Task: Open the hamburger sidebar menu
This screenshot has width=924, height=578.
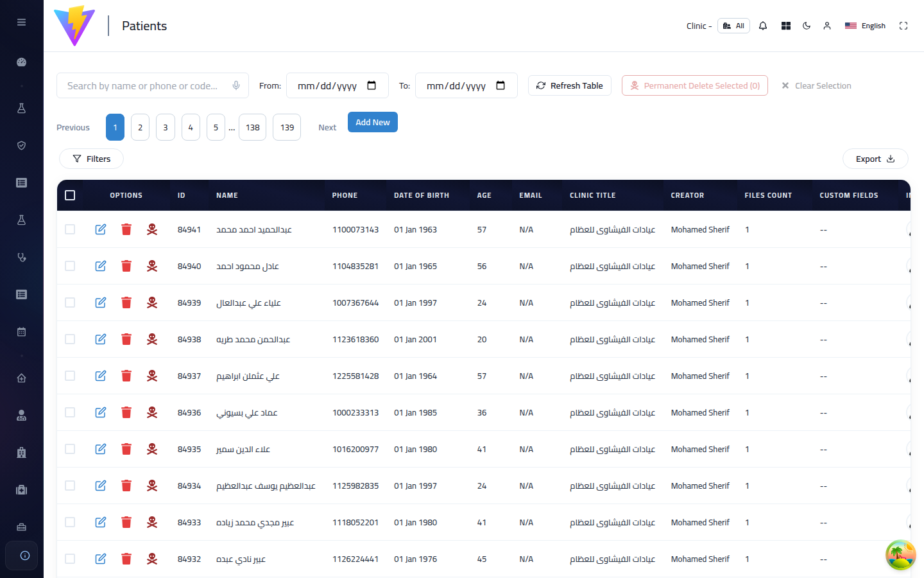Action: point(21,22)
